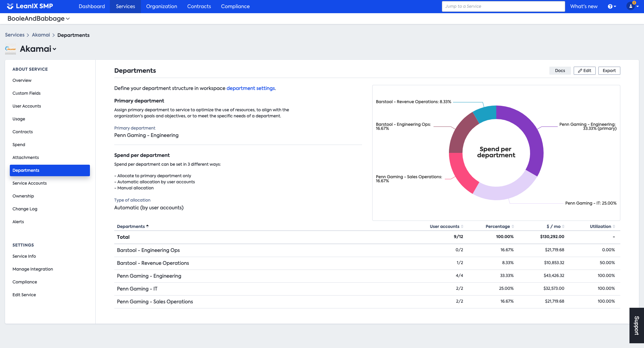The height and width of the screenshot is (348, 644).
Task: Click the Edit button for Departments
Action: coord(585,71)
